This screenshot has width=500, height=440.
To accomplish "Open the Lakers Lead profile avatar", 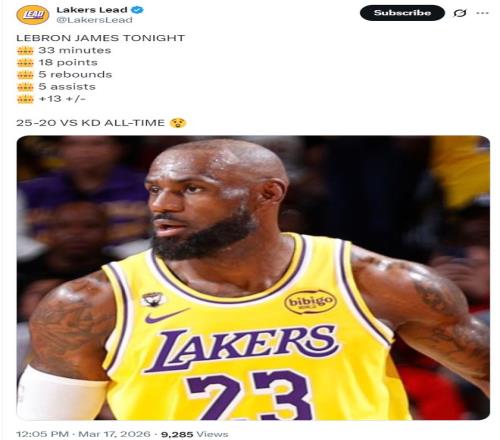I will pos(33,15).
